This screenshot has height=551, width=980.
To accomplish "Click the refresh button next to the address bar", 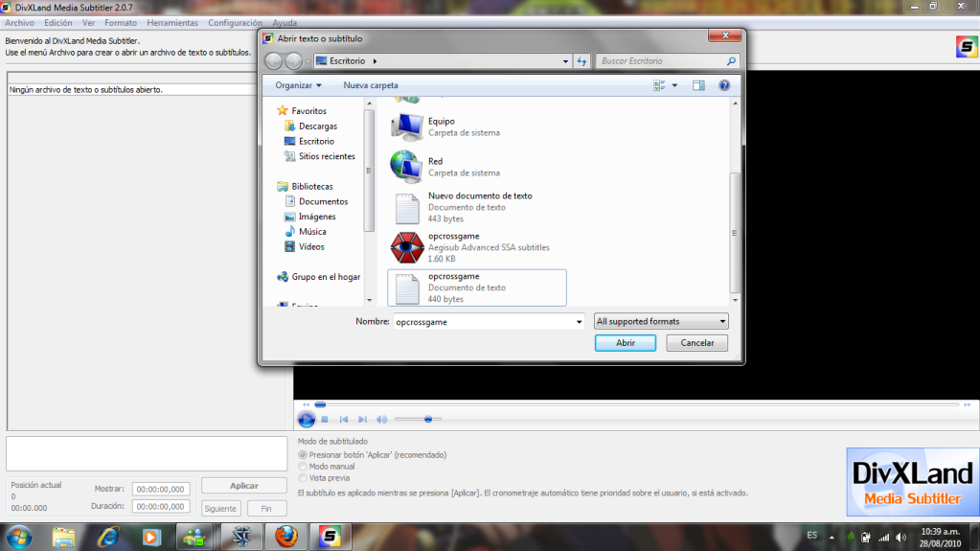I will click(x=581, y=60).
